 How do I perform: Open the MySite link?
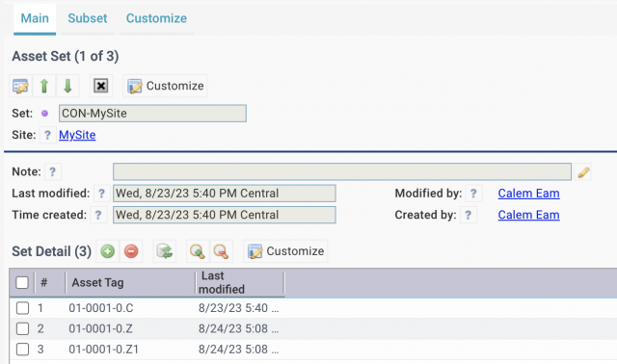[x=77, y=135]
